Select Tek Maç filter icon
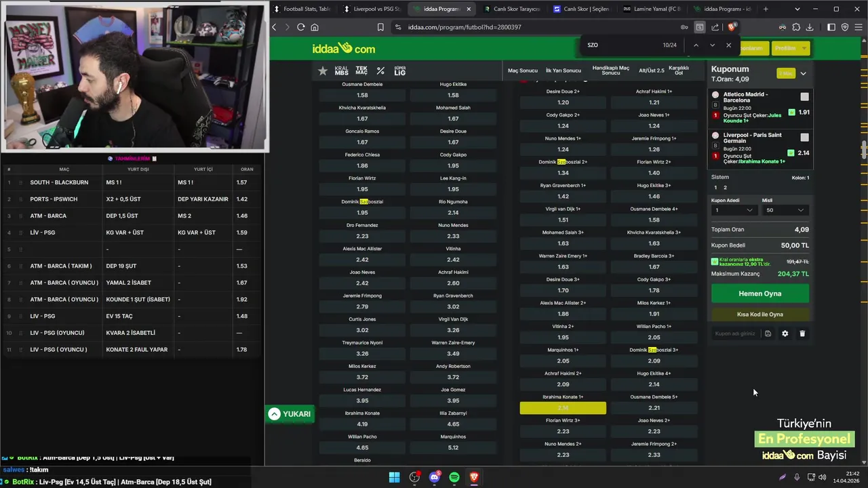 (x=361, y=70)
